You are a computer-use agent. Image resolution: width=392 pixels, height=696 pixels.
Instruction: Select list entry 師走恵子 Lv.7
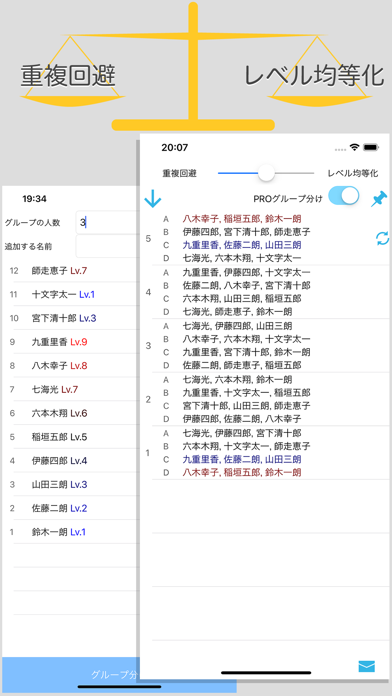point(71,270)
